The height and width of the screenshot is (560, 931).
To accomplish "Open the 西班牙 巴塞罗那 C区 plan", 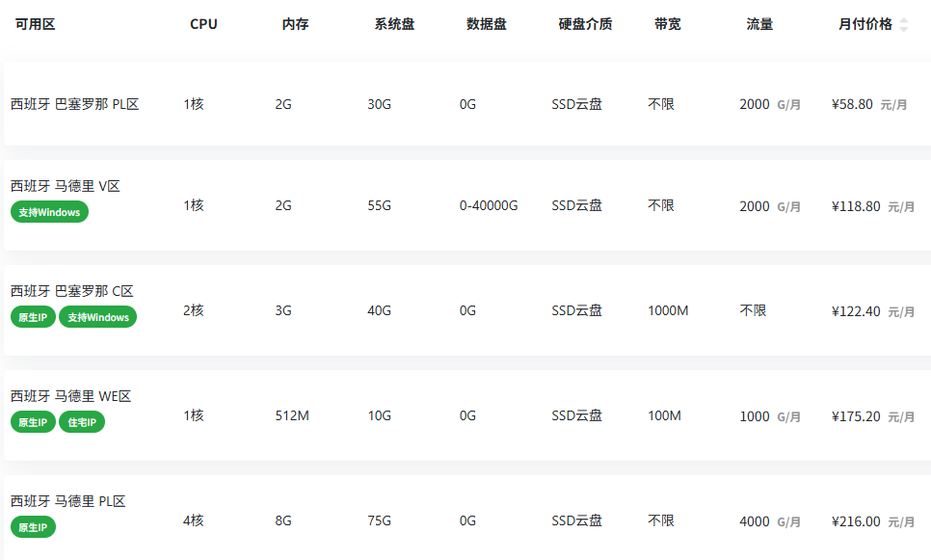I will click(72, 291).
